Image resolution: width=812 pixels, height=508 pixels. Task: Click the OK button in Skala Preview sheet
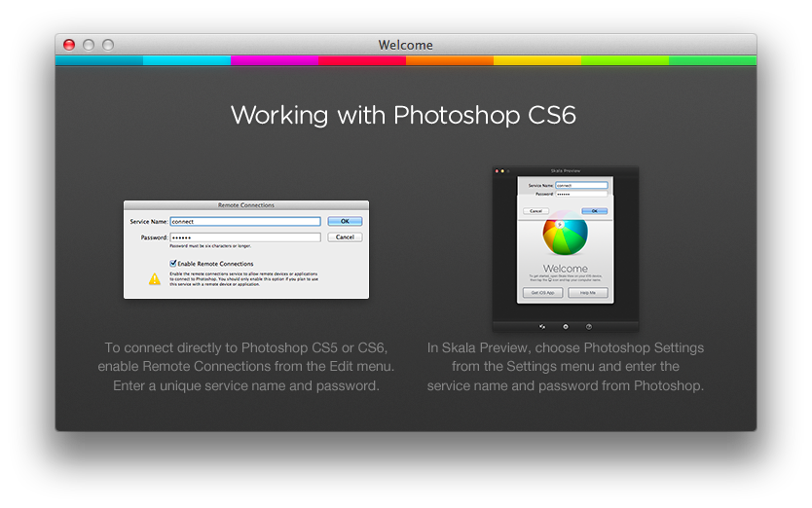point(595,211)
